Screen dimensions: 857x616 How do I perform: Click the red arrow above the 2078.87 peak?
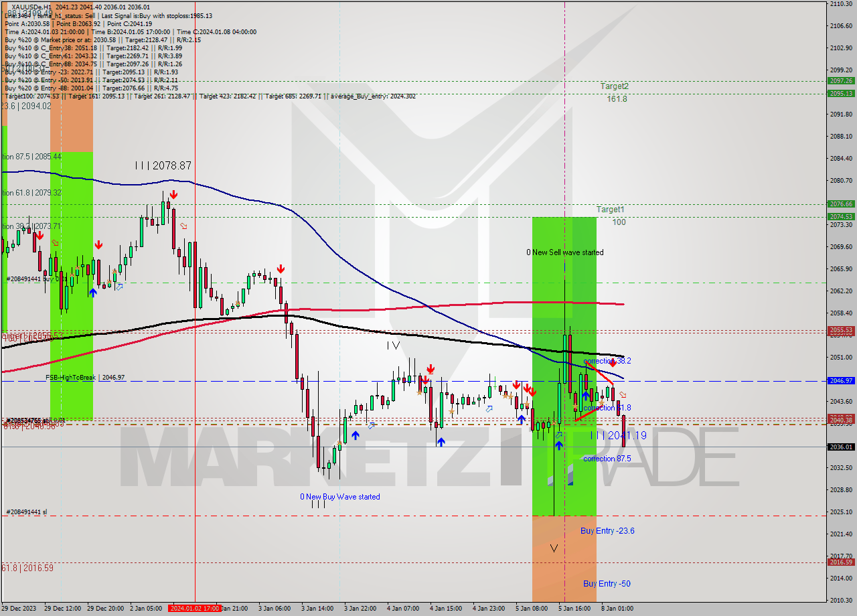(x=173, y=195)
